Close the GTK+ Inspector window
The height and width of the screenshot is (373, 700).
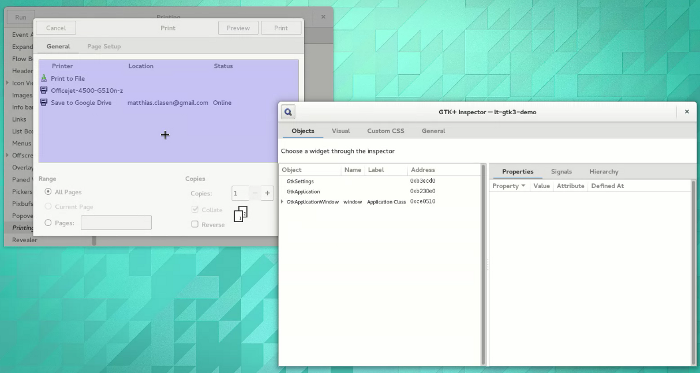click(x=687, y=112)
